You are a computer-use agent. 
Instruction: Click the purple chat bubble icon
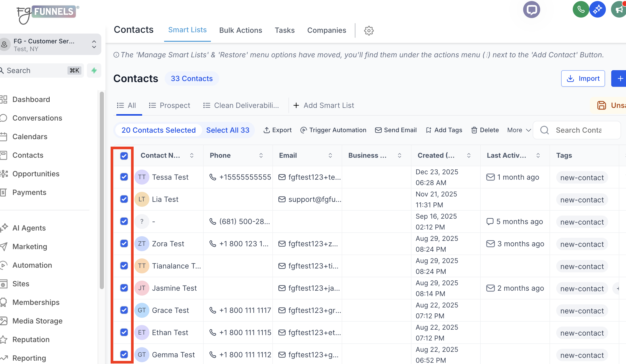531,10
